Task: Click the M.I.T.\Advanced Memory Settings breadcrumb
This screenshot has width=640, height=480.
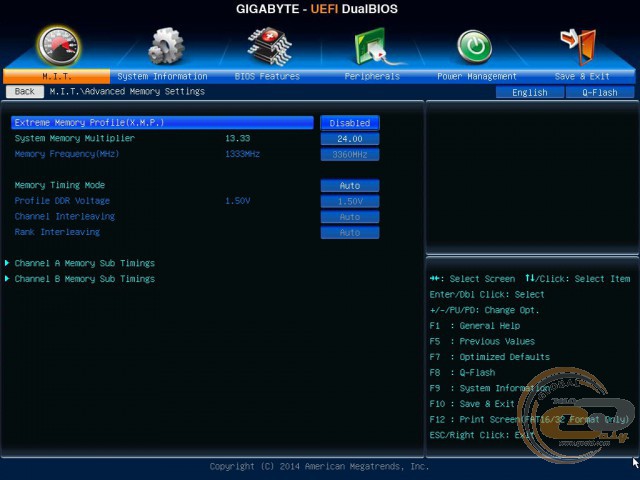Action: coord(127,91)
